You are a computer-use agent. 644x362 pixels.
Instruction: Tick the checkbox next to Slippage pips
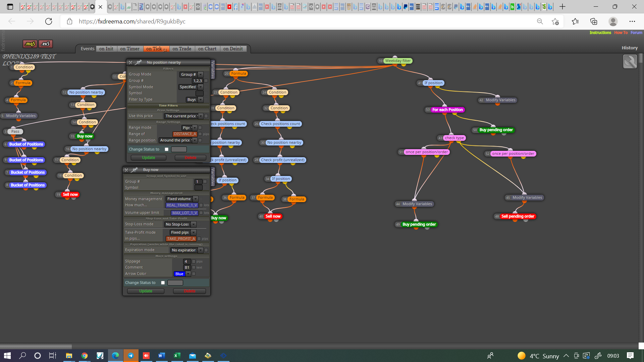pyautogui.click(x=194, y=261)
